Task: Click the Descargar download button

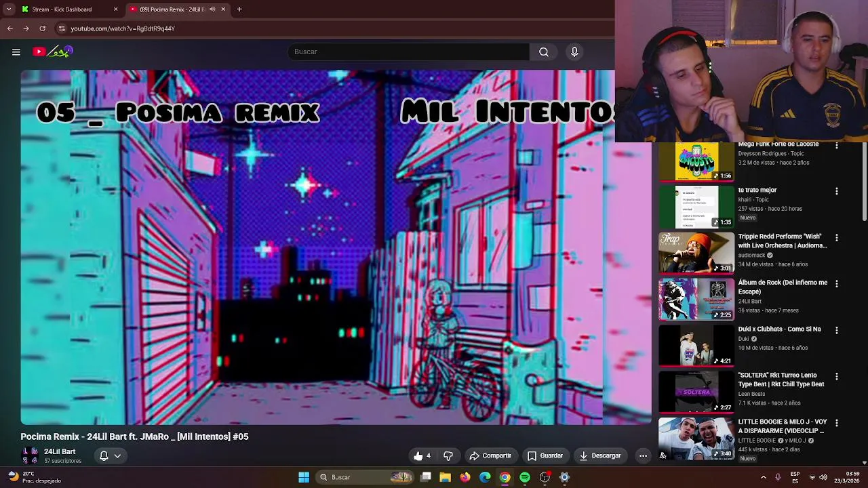Action: (600, 455)
